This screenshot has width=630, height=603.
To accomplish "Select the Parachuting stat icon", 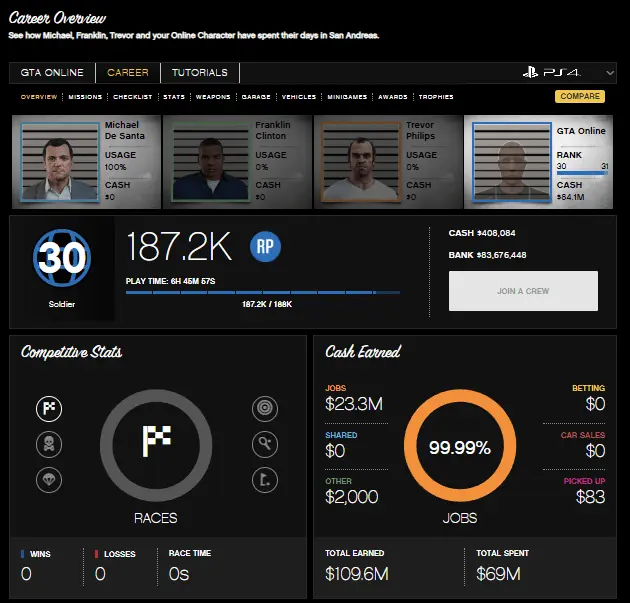I will pos(50,478).
